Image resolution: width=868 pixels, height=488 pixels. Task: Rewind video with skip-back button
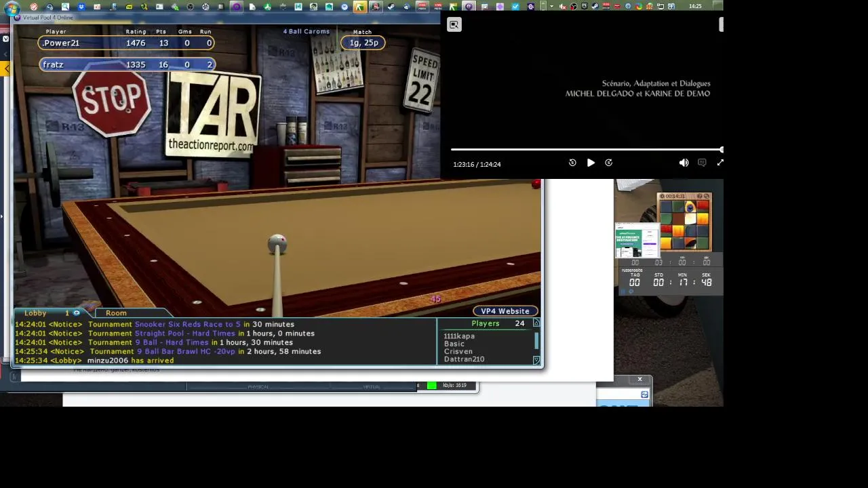(x=572, y=163)
